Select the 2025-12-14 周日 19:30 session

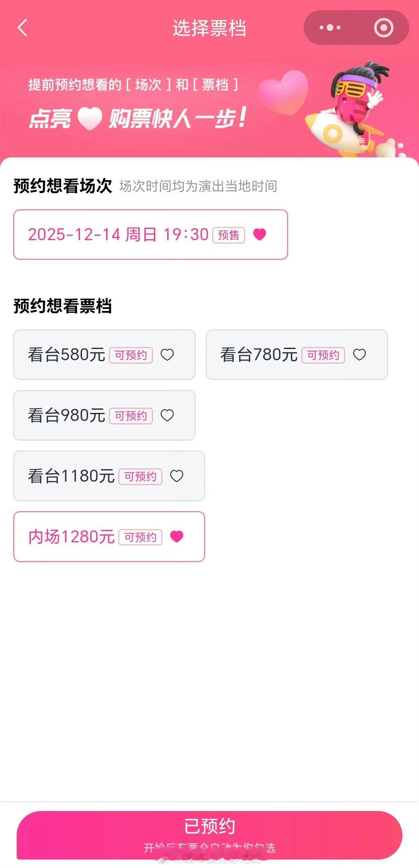pyautogui.click(x=151, y=235)
